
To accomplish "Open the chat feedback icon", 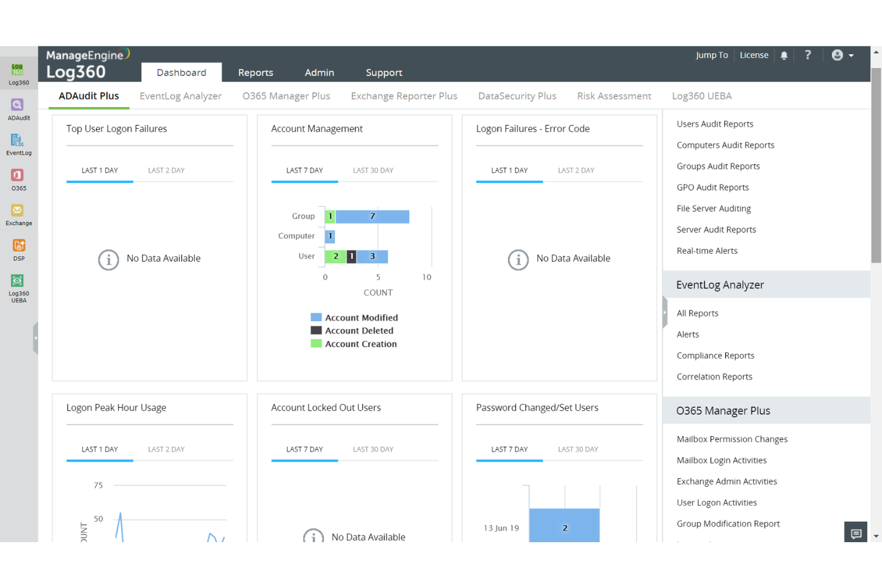I will 856,533.
